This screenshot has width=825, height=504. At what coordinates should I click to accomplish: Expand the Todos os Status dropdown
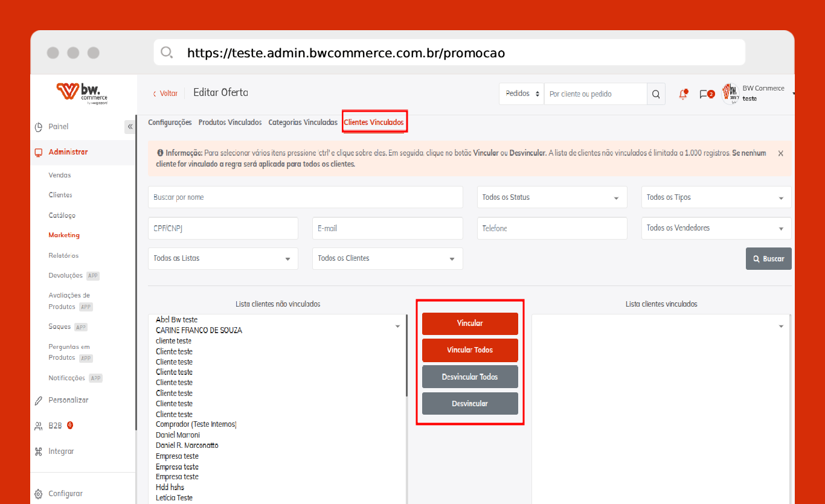(x=551, y=197)
